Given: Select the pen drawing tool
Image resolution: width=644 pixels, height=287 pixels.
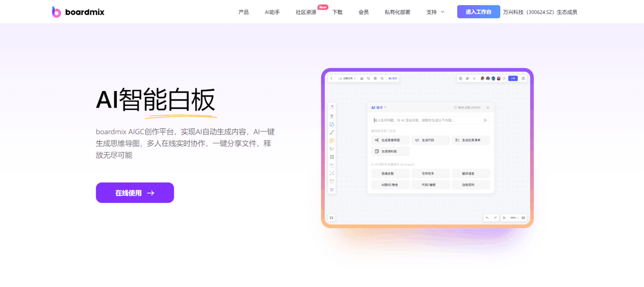Looking at the screenshot, I should [x=332, y=149].
